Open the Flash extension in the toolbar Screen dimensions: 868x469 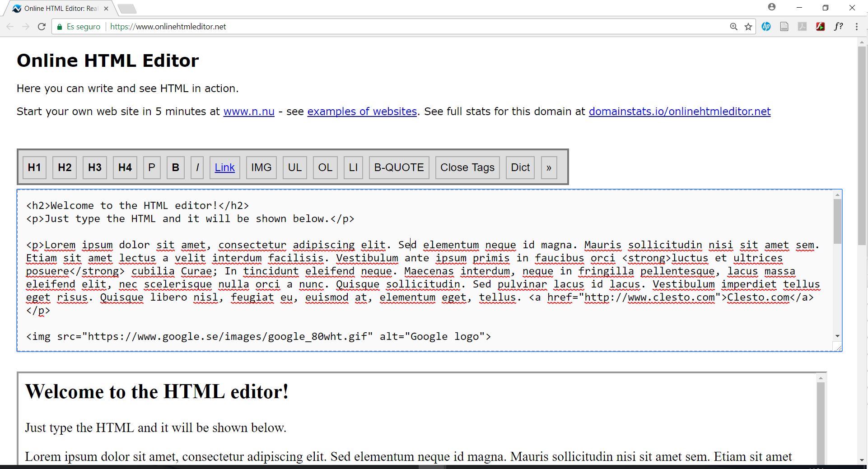click(x=821, y=26)
